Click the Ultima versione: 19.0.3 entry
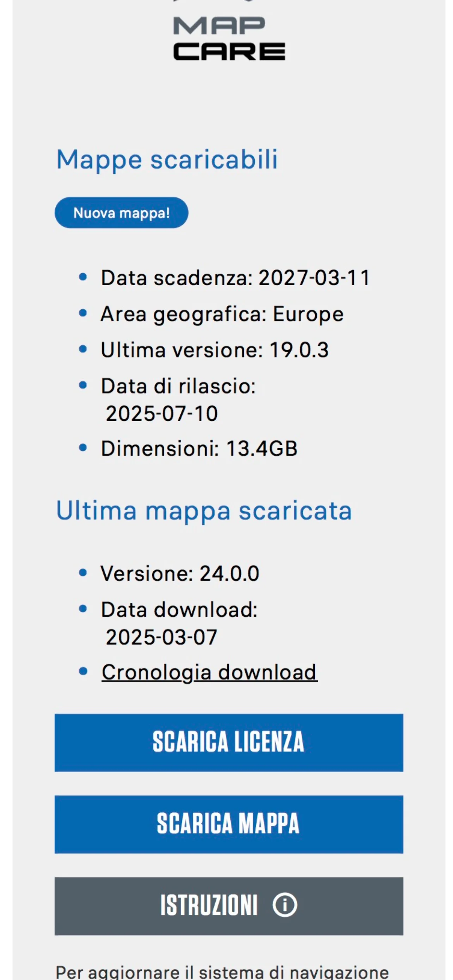This screenshot has width=453, height=980. click(x=215, y=350)
